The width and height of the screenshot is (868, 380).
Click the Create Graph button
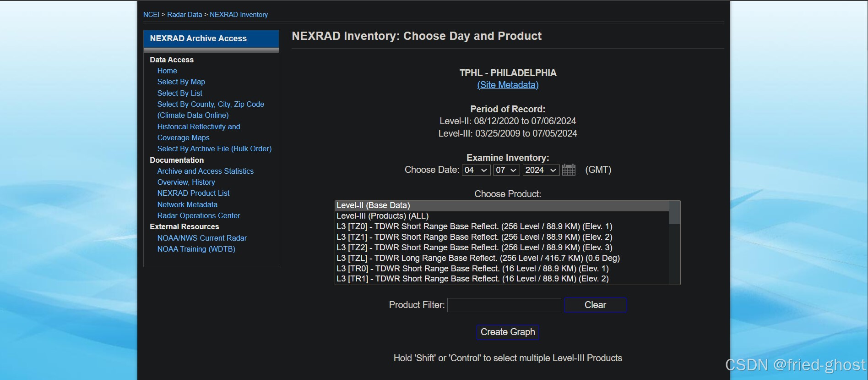pos(508,332)
